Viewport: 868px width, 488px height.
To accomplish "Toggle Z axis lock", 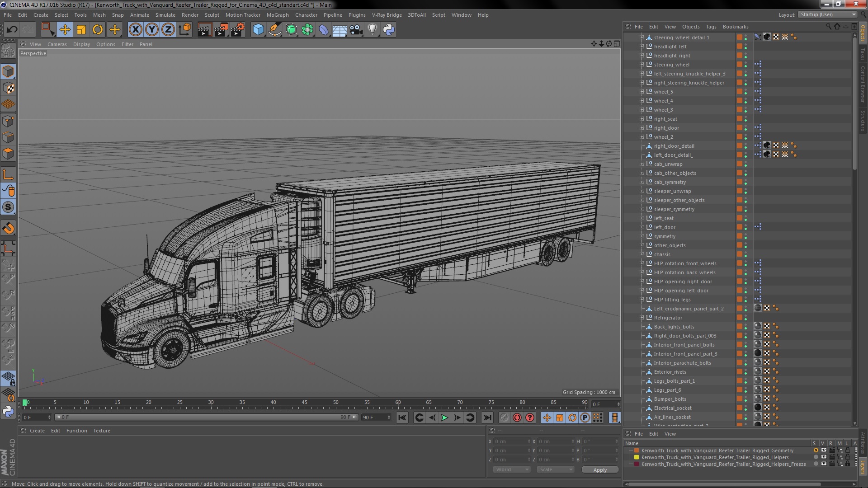I will pyautogui.click(x=168, y=30).
